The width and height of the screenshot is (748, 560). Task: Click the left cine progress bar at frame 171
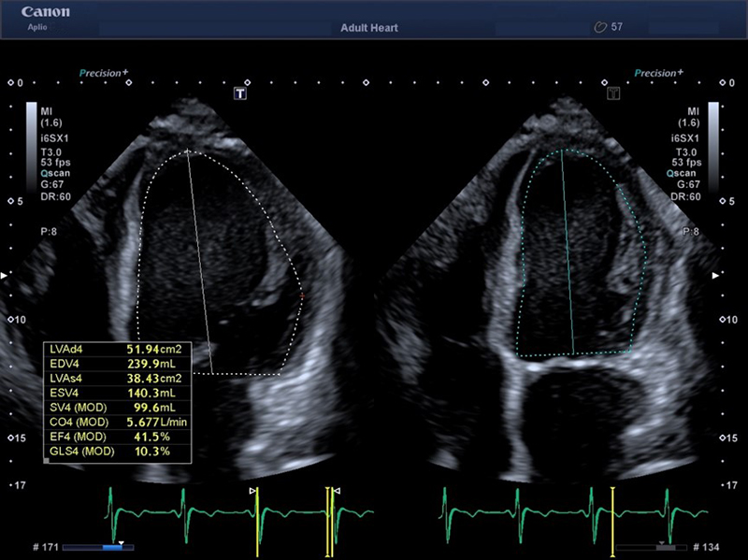(97, 547)
